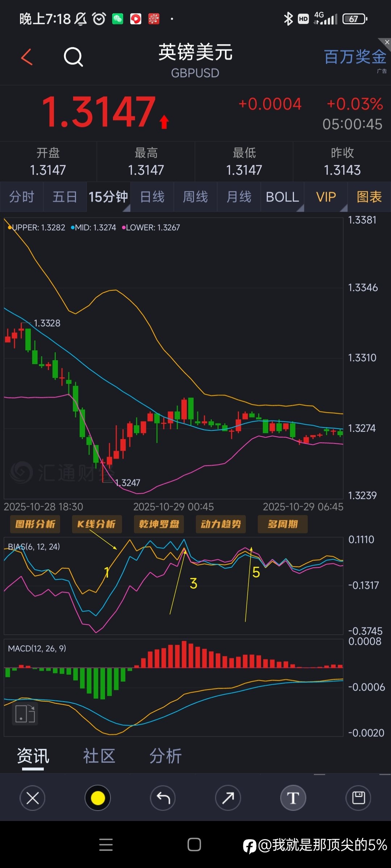
Task: Open the BOLL indicator dropdown
Action: 282,197
